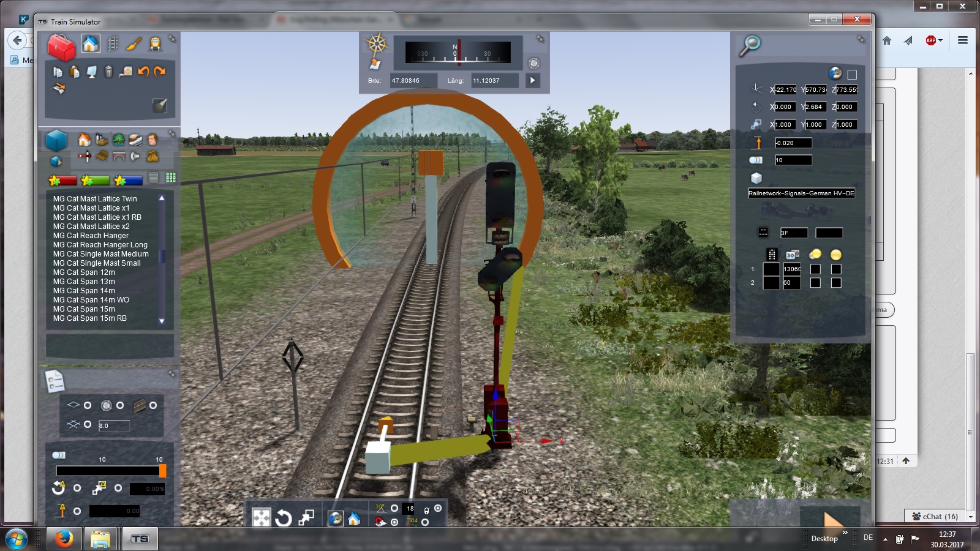The height and width of the screenshot is (551, 980).
Task: Click the object list scroll-up arrow
Action: 162,198
